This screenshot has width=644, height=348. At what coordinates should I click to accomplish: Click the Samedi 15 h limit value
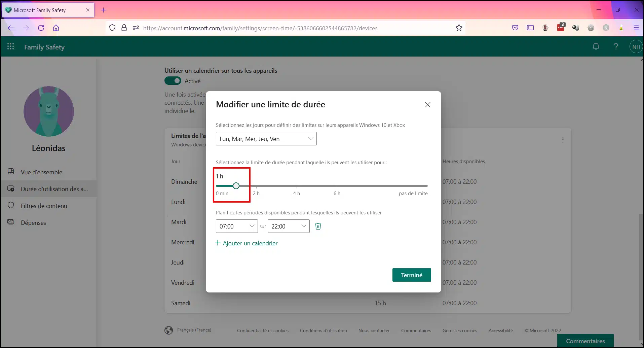click(x=380, y=303)
